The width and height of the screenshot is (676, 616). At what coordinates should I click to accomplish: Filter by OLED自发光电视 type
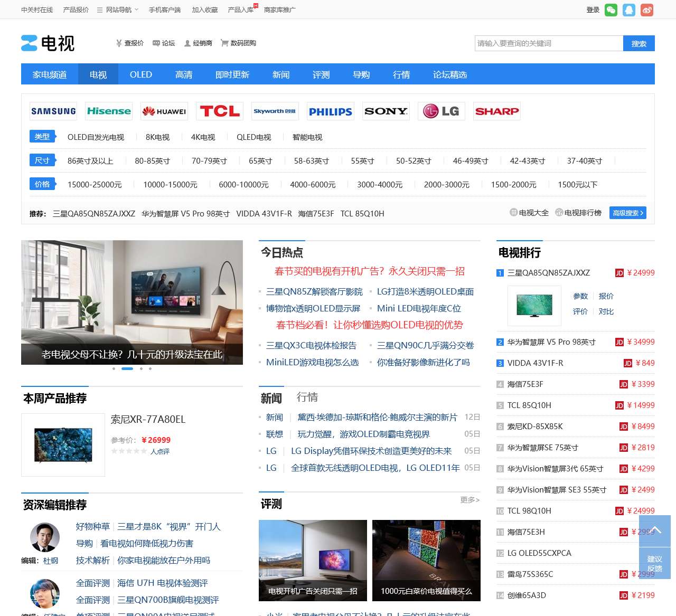[96, 137]
